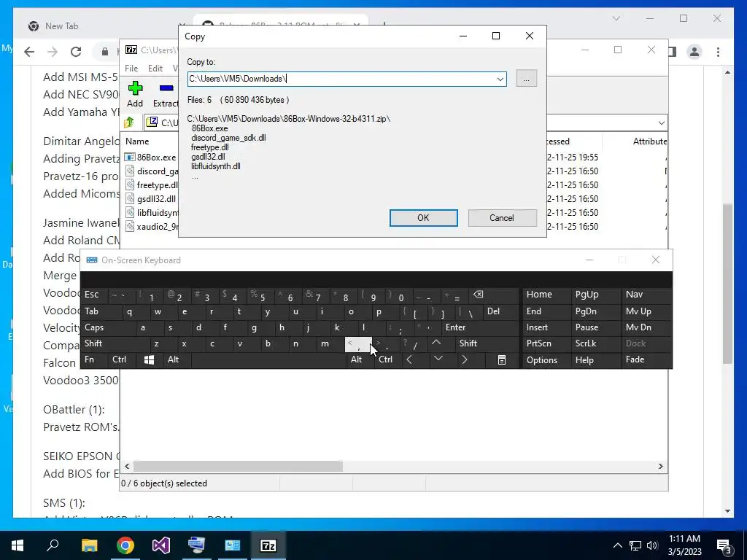Click Chrome's back navigation arrow
This screenshot has width=747, height=560.
coord(29,52)
